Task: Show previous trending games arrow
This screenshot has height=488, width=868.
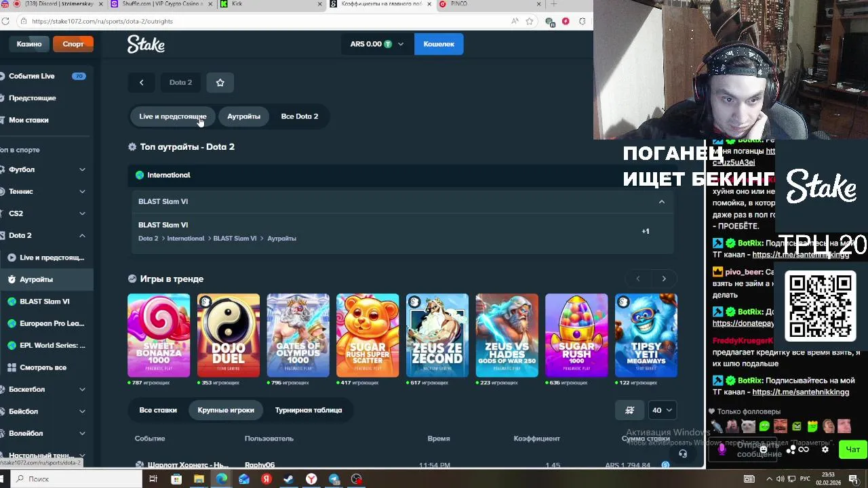Action: [637, 279]
